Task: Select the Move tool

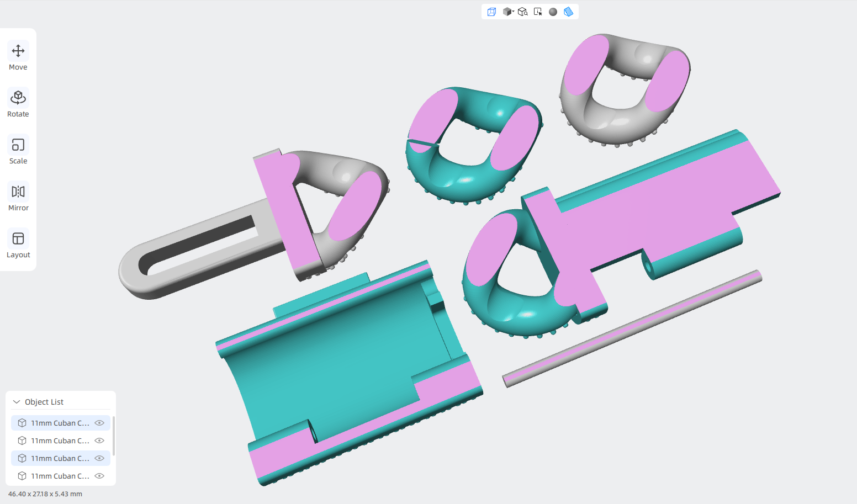Action: coord(18,57)
